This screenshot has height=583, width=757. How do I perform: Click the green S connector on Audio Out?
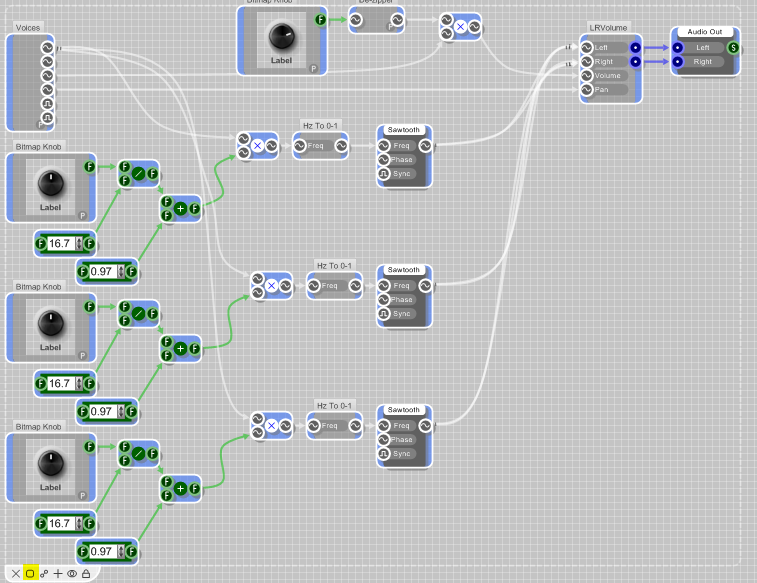[x=733, y=47]
